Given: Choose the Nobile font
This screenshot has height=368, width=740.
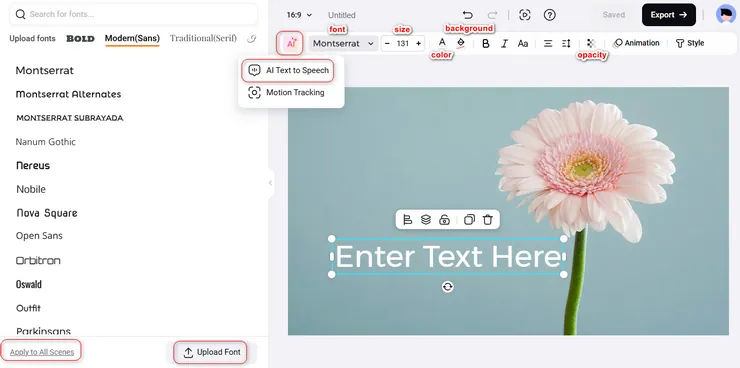Looking at the screenshot, I should 31,189.
